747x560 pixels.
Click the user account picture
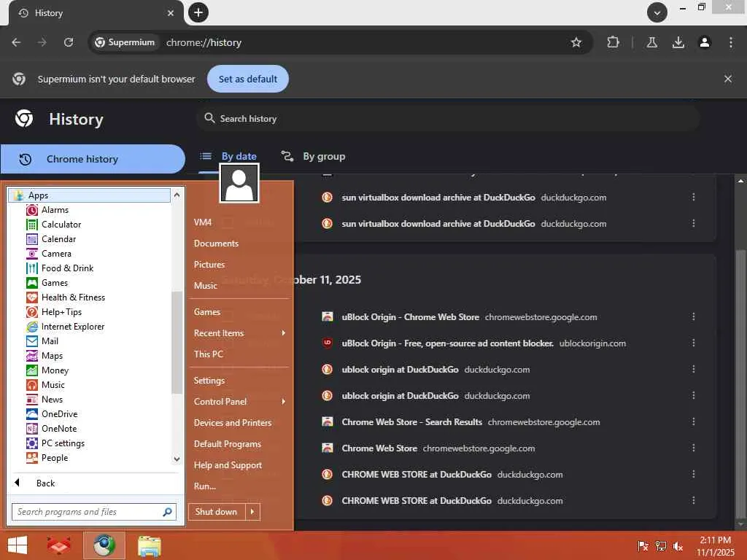[239, 183]
